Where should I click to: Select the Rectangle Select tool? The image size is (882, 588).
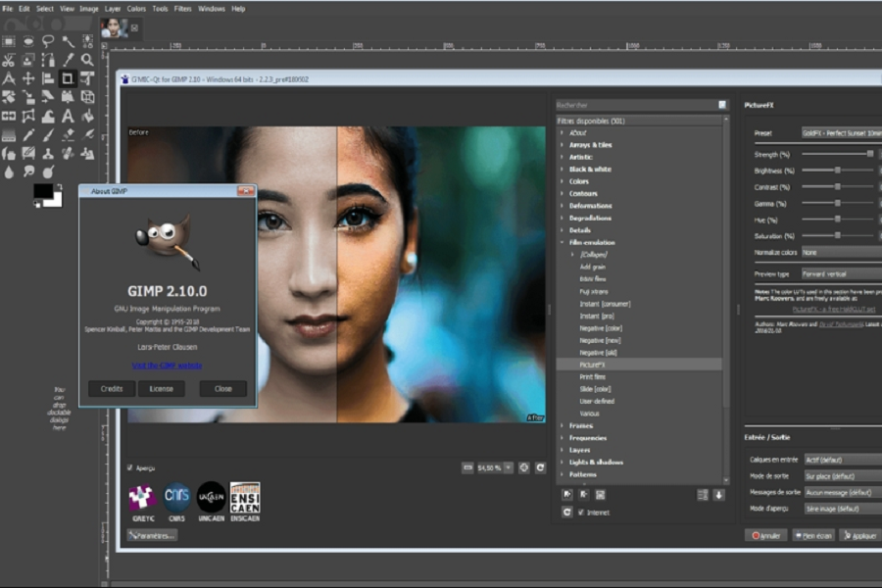9,41
